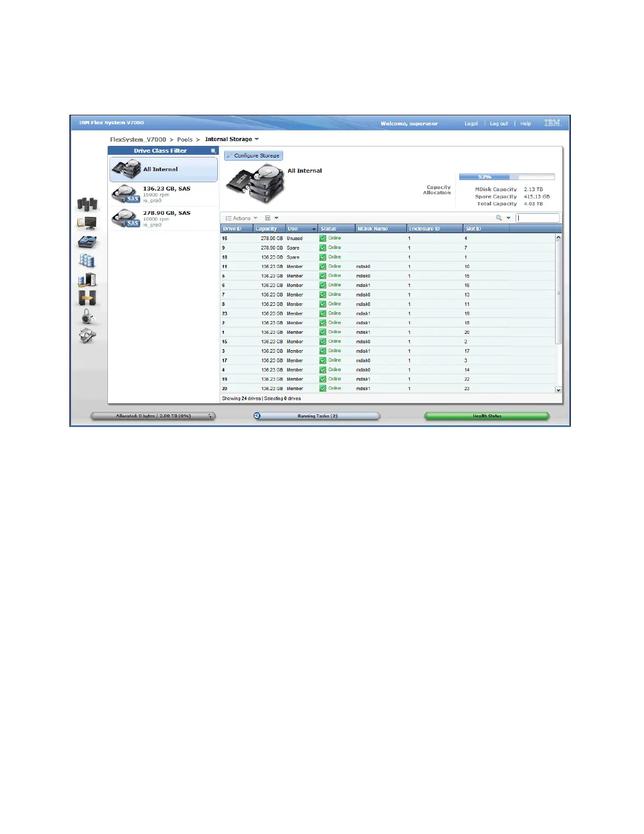Click the mdisk0 cell in drive 5 row

[364, 276]
